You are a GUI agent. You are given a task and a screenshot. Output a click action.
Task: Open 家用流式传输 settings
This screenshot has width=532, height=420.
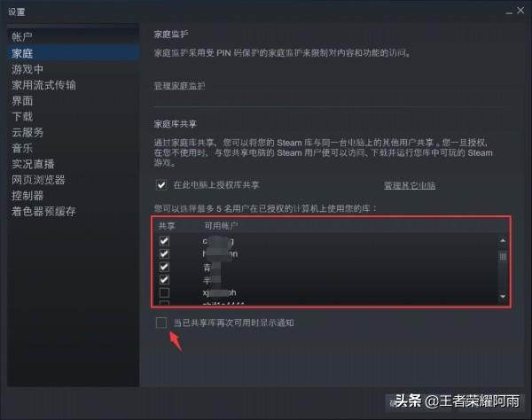43,85
